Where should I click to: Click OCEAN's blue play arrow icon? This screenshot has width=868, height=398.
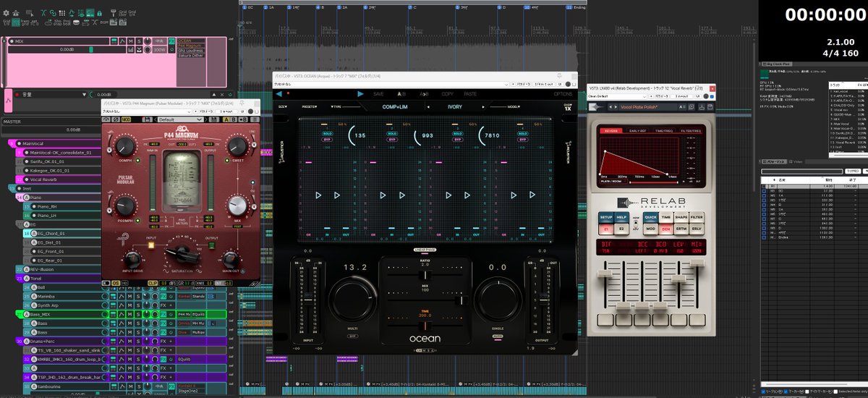point(360,94)
